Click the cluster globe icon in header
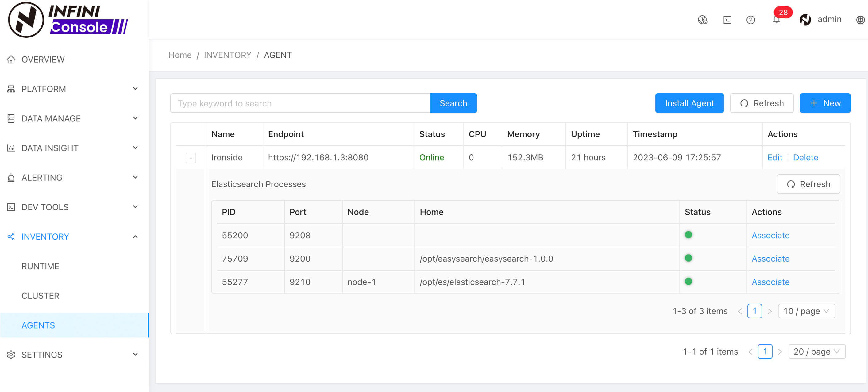 (702, 20)
